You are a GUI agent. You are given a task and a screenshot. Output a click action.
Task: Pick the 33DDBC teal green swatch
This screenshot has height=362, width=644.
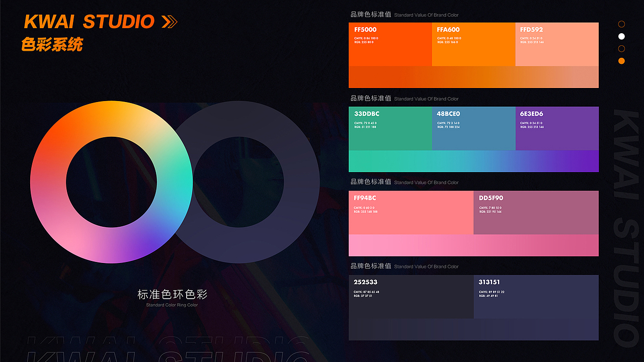click(x=390, y=128)
